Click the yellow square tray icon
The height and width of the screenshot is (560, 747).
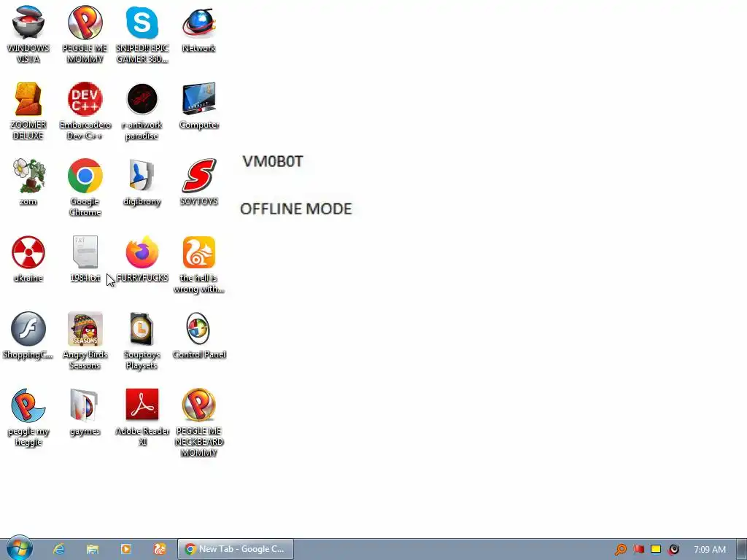[x=656, y=549]
